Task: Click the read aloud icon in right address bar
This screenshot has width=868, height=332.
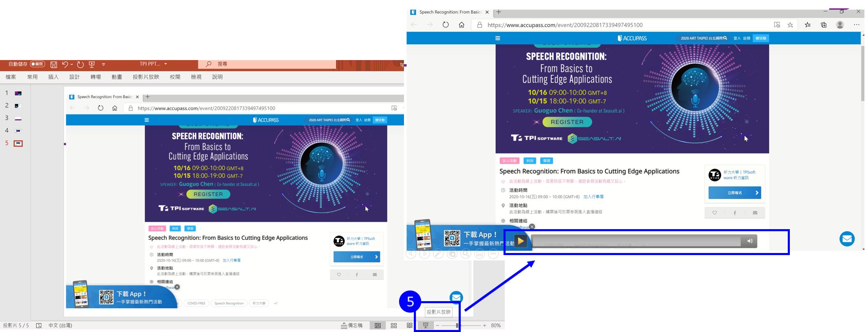Action: tap(777, 25)
